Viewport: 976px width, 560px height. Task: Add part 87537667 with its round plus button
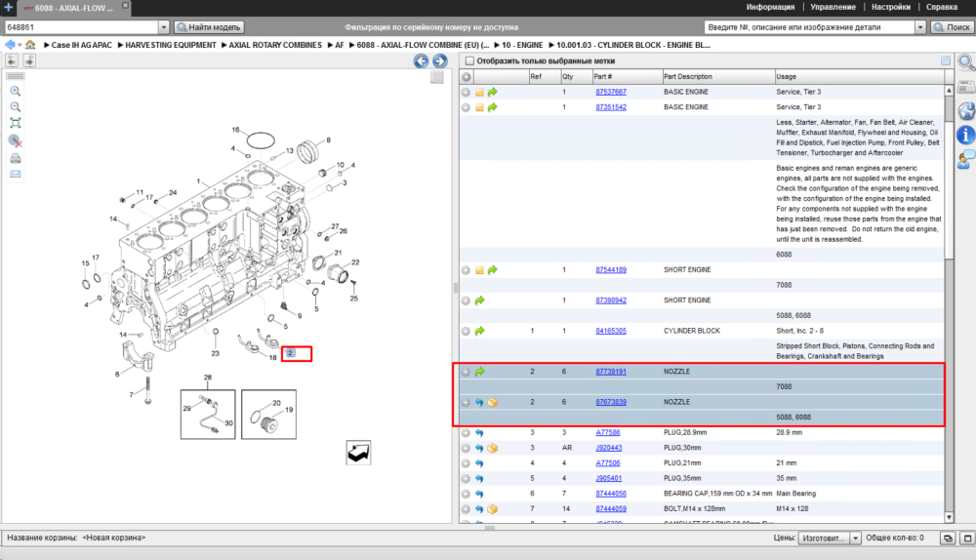click(x=466, y=92)
